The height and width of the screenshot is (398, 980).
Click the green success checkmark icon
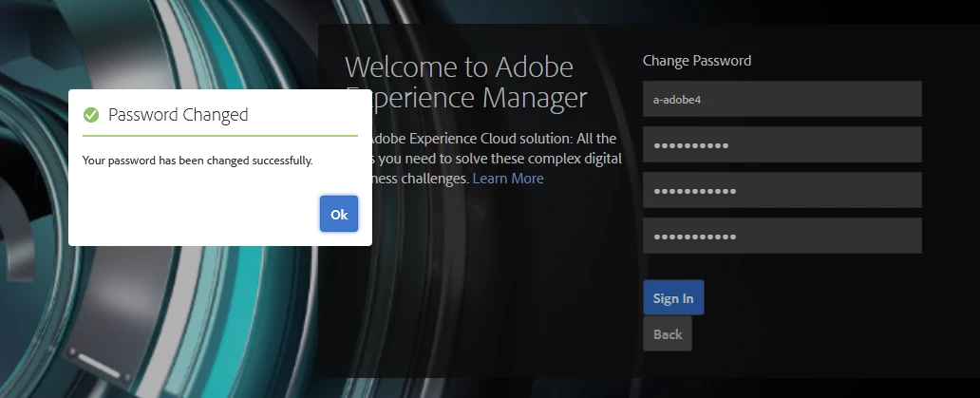[91, 115]
